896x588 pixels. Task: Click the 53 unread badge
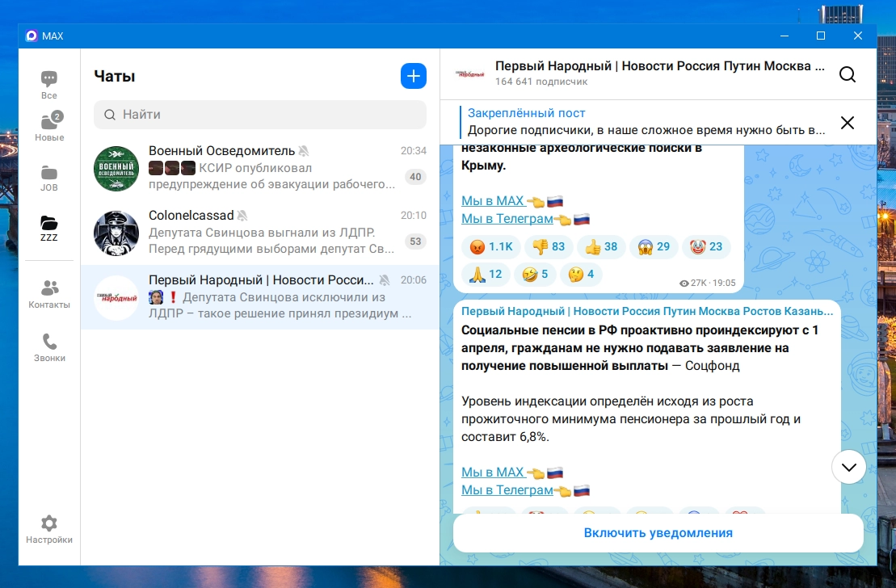click(415, 241)
